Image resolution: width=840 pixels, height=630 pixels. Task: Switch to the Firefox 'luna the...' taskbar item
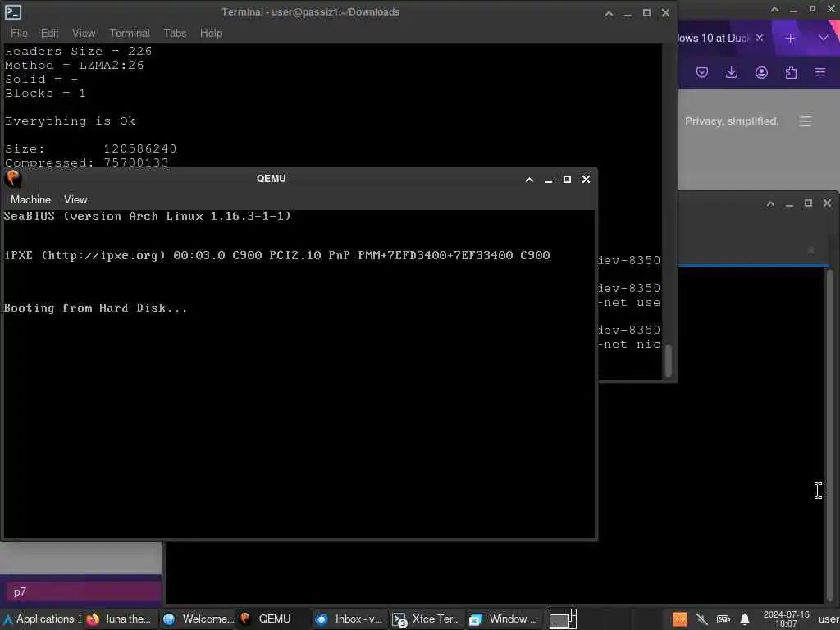point(121,619)
